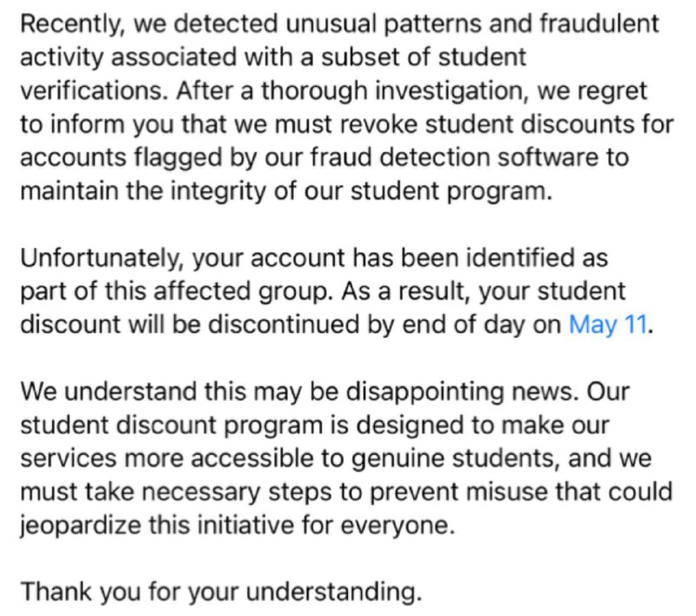696x616 pixels.
Task: Click the word "jeopardize" in last paragraph line
Action: click(x=81, y=526)
